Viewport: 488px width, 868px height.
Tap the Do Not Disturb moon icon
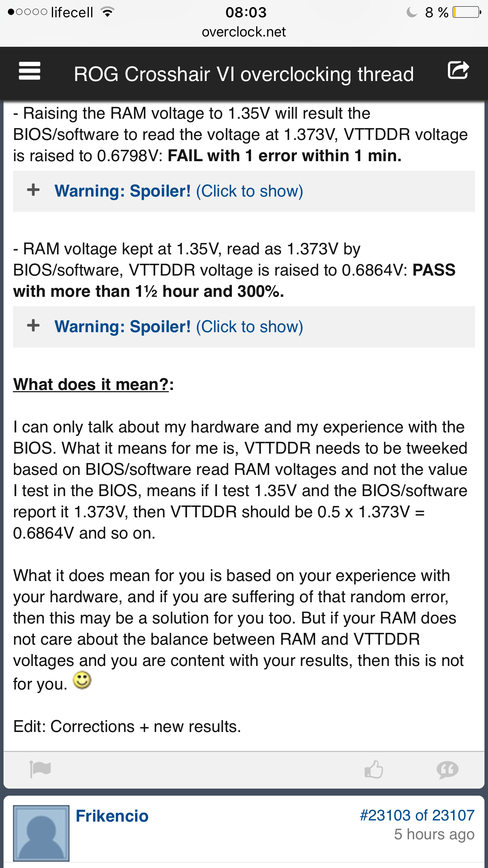[x=411, y=12]
